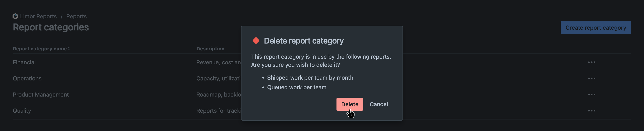Image resolution: width=644 pixels, height=131 pixels.
Task: Select the Description column header
Action: pyautogui.click(x=210, y=49)
